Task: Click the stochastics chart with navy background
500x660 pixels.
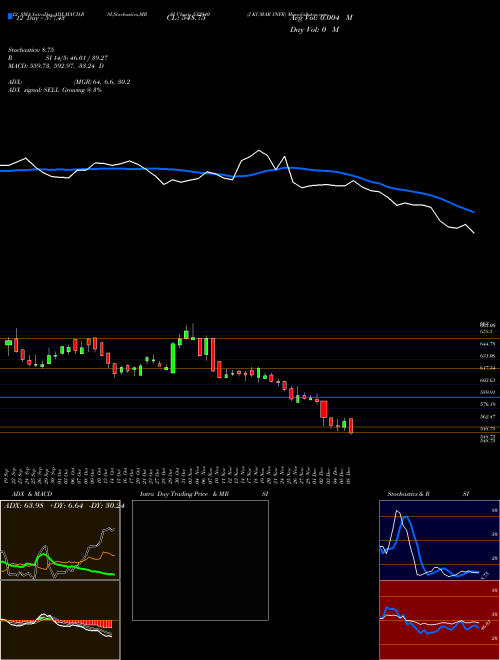Action: (x=439, y=540)
